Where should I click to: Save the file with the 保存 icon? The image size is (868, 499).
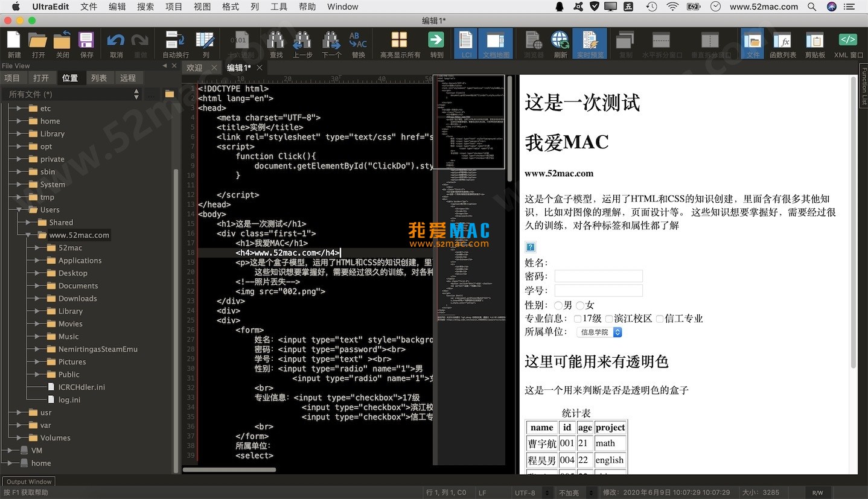(x=86, y=40)
